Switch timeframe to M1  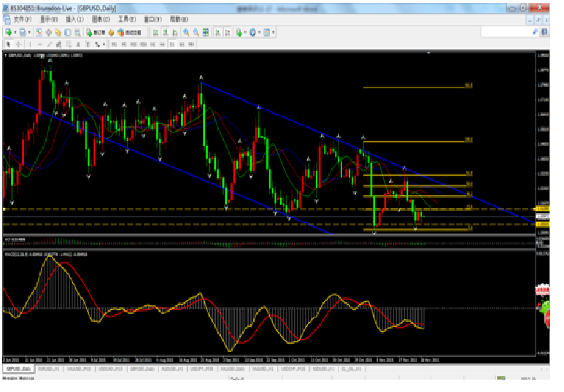114,45
